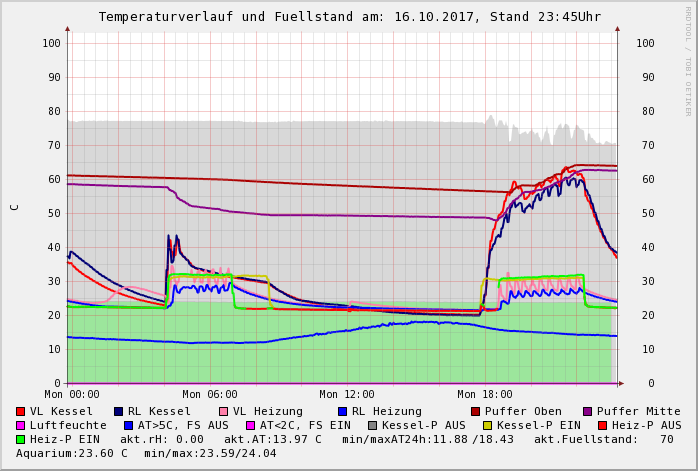Select the blue RL Heizung legend swatch

(x=343, y=411)
